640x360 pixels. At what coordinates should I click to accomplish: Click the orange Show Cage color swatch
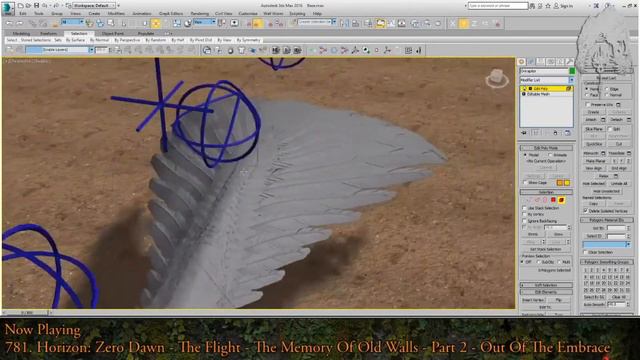pyautogui.click(x=560, y=183)
